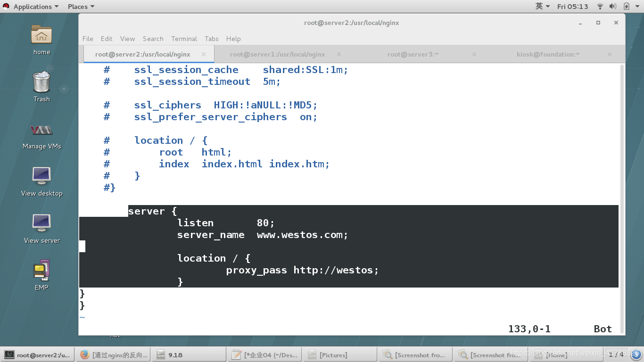Open the terminal Edit menu
The width and height of the screenshot is (644, 362).
coord(107,39)
